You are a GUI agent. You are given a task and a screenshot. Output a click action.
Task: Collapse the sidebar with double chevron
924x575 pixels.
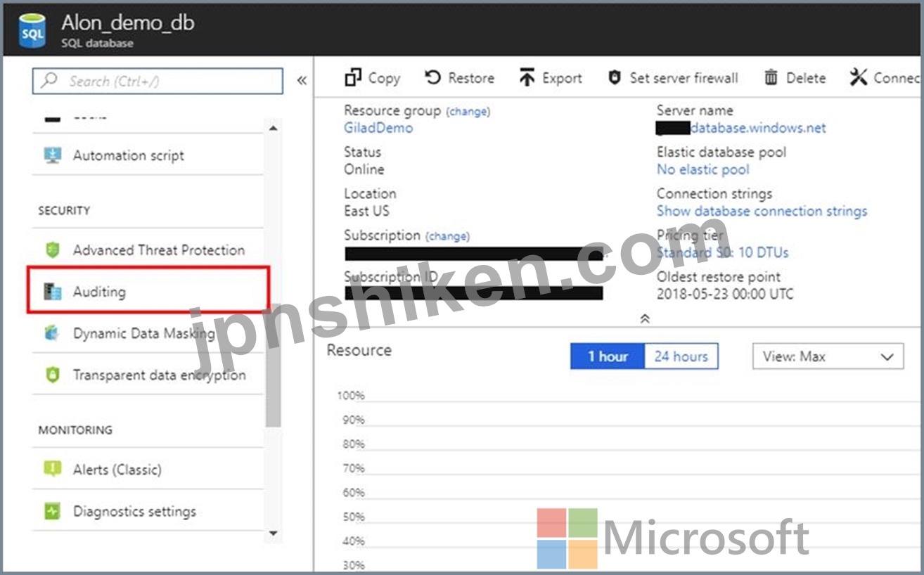click(302, 80)
